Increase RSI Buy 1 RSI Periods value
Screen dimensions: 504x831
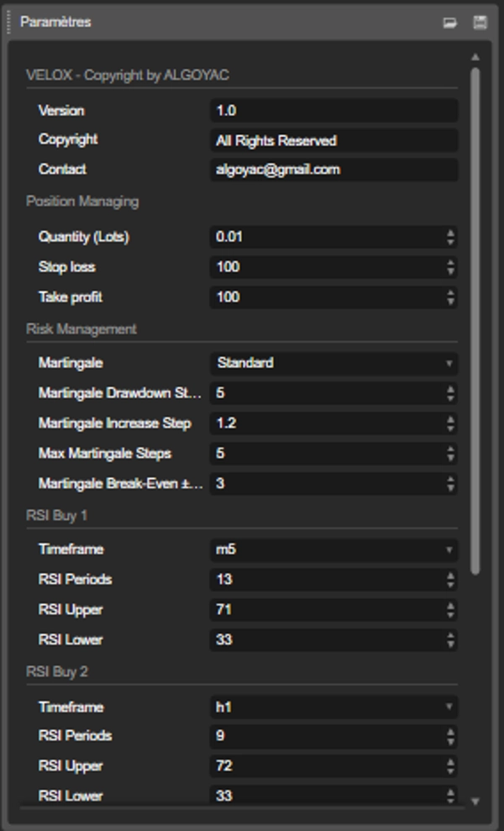pyautogui.click(x=451, y=576)
